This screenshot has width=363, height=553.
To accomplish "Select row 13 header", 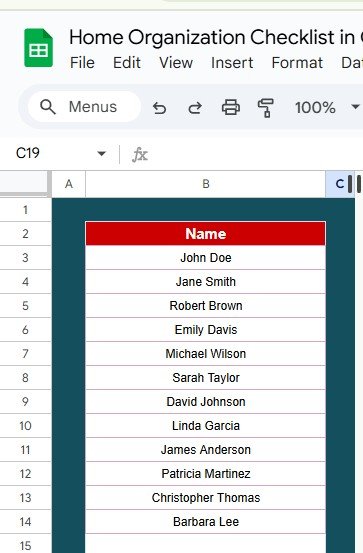I will click(x=25, y=498).
